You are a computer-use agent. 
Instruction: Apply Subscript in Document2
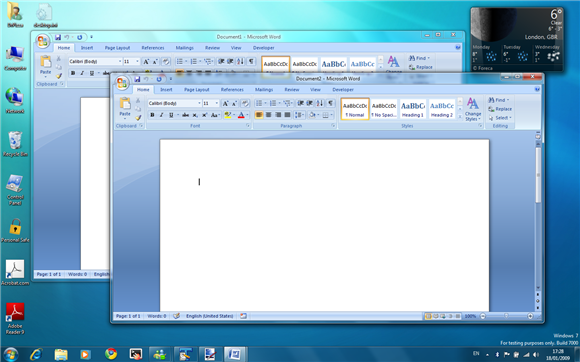coord(195,115)
